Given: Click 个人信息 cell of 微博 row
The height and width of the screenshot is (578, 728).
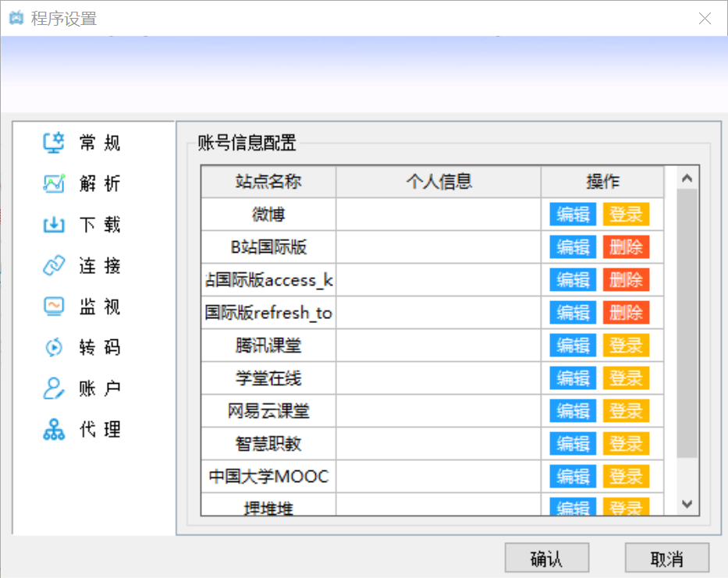Looking at the screenshot, I should point(439,215).
